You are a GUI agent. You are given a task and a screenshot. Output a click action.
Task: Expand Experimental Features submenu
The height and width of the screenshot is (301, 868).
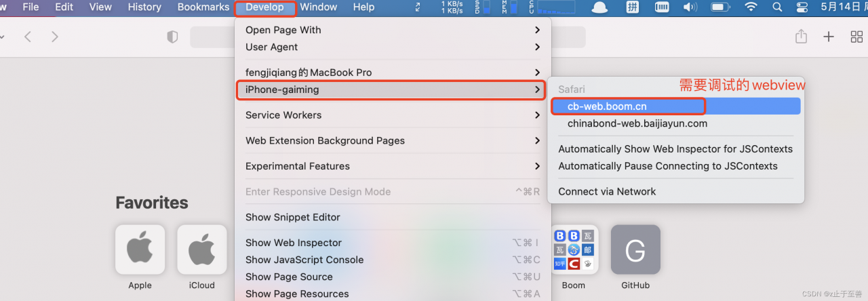coord(393,166)
